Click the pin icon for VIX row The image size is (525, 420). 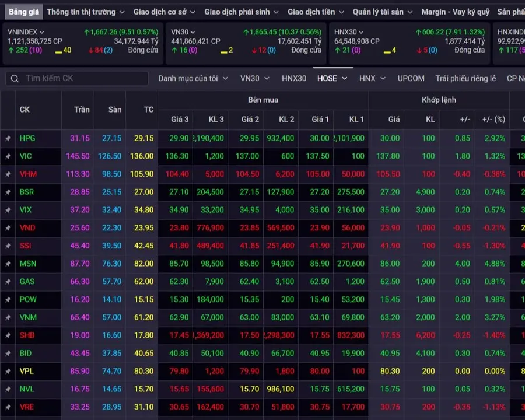tap(8, 210)
